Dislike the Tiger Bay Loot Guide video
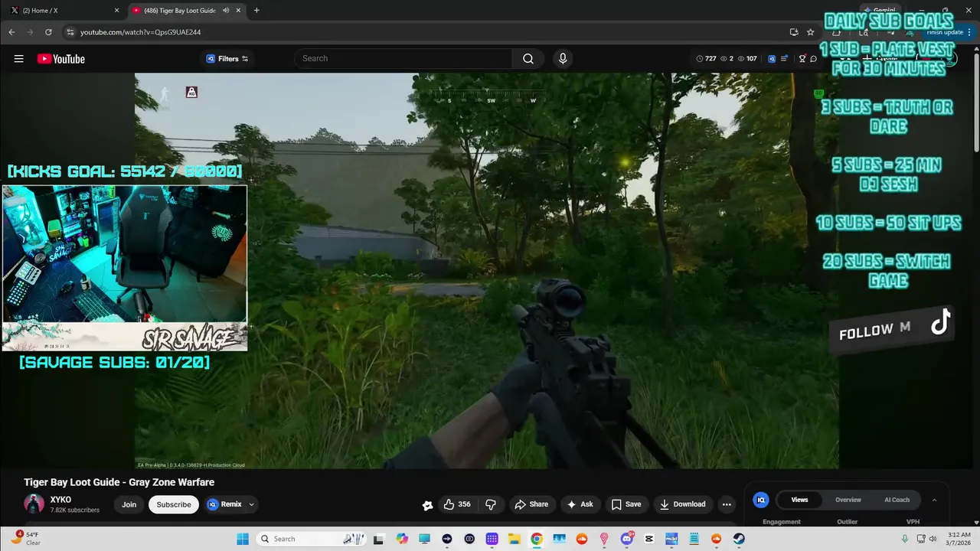The width and height of the screenshot is (980, 551). click(x=491, y=504)
